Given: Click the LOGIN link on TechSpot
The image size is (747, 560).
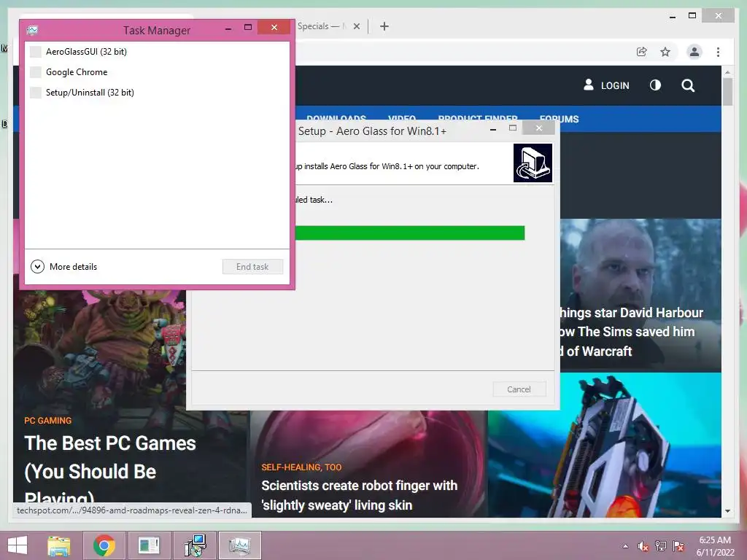Looking at the screenshot, I should [615, 86].
